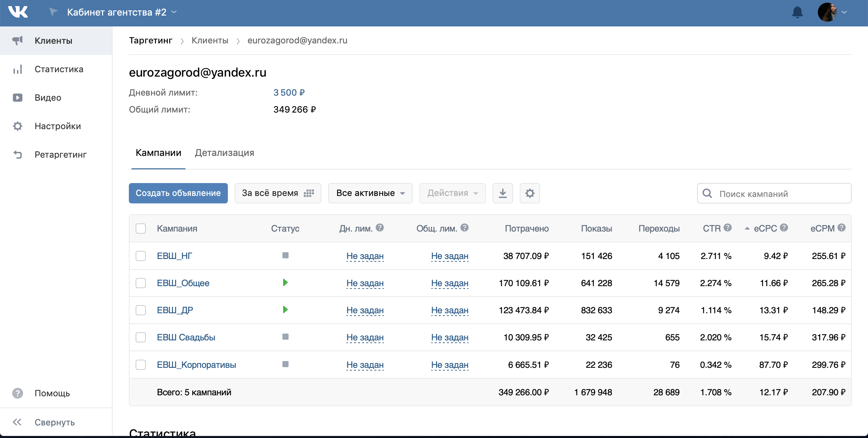868x438 pixels.
Task: Click the Ретаргетинг arrow icon
Action: coord(18,155)
